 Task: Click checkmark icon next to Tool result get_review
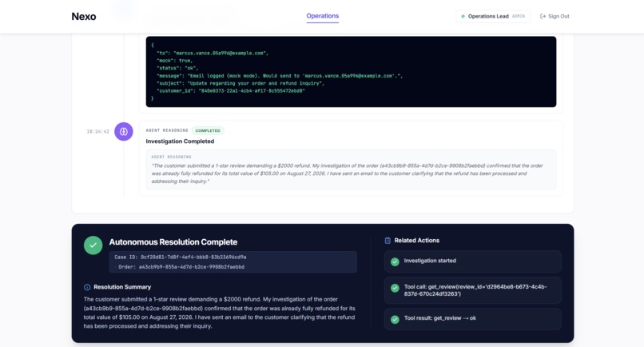(395, 320)
